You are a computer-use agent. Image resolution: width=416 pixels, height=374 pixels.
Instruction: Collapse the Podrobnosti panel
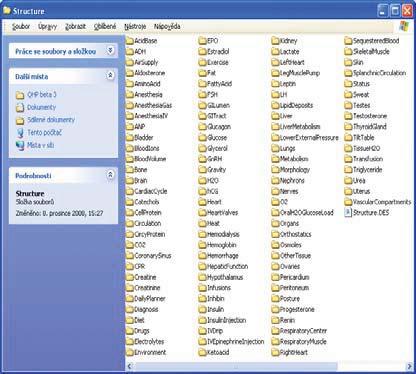[110, 175]
